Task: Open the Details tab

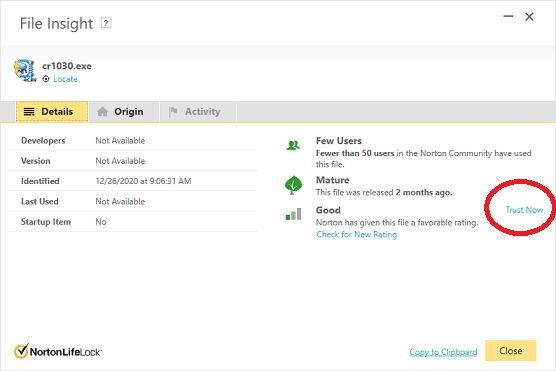Action: pyautogui.click(x=52, y=111)
